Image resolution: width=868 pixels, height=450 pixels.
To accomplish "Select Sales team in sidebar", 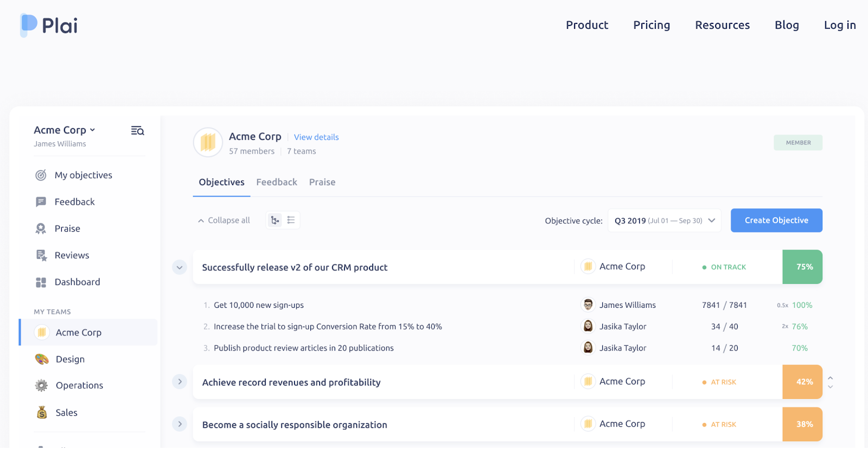I will [x=66, y=413].
